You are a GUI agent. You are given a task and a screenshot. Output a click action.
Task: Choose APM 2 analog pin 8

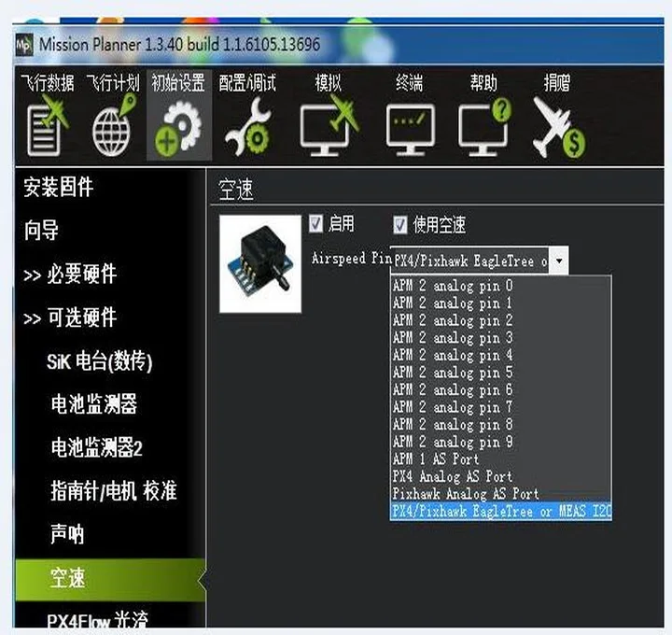[x=500, y=424]
